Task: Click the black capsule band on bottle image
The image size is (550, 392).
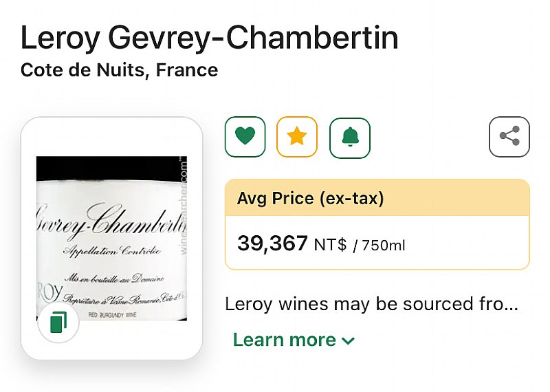Action: [111, 168]
